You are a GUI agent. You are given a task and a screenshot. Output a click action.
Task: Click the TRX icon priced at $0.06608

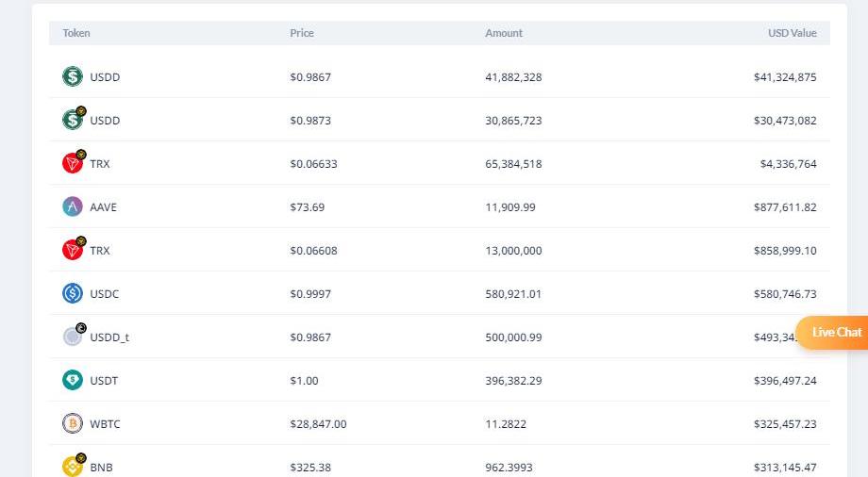pos(73,251)
